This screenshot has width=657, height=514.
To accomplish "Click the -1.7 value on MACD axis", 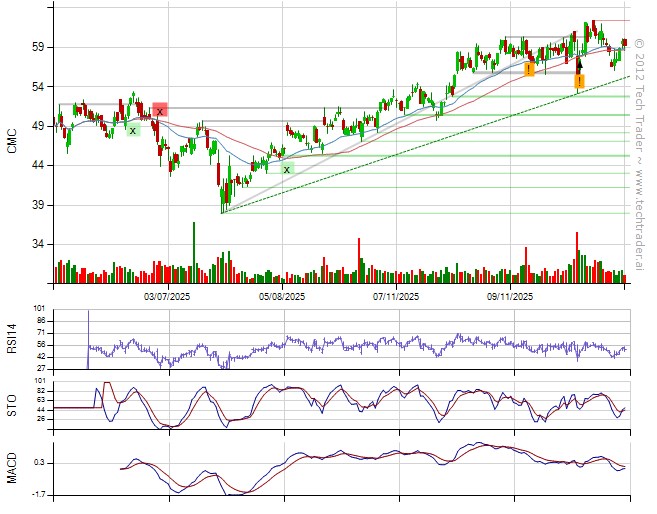I will (x=38, y=495).
